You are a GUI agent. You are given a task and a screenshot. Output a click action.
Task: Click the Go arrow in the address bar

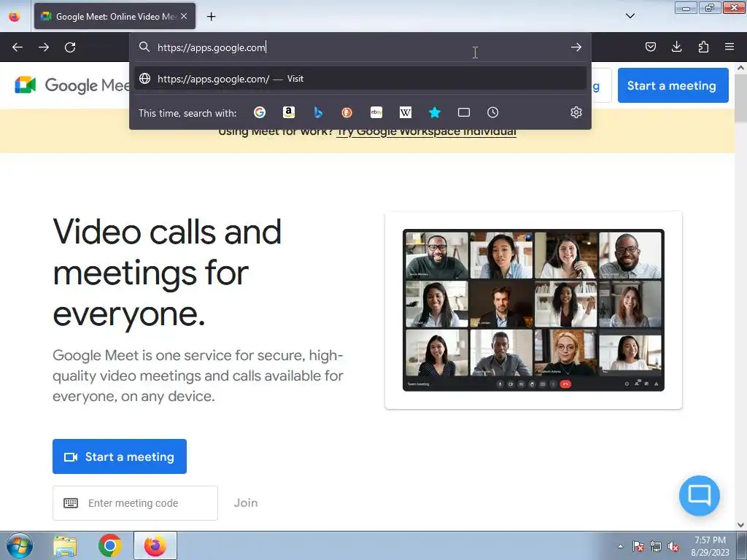click(576, 47)
